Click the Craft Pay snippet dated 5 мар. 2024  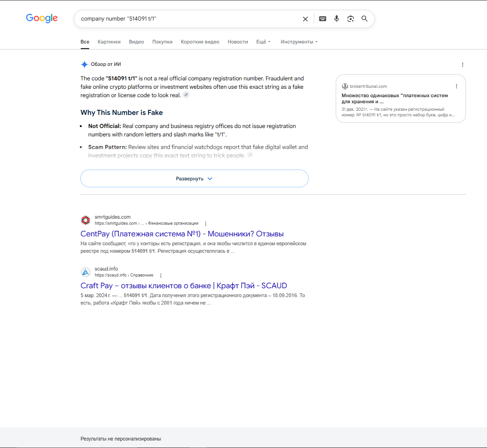click(192, 299)
